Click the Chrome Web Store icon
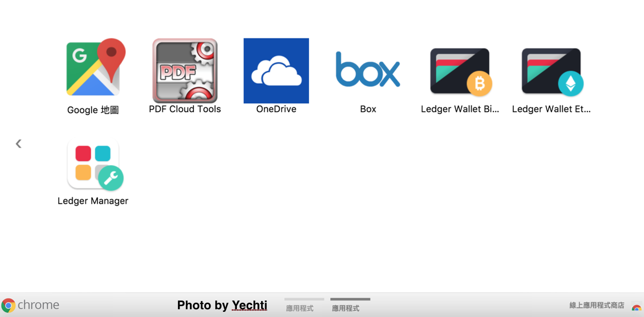Image resolution: width=644 pixels, height=317 pixels. (x=637, y=308)
